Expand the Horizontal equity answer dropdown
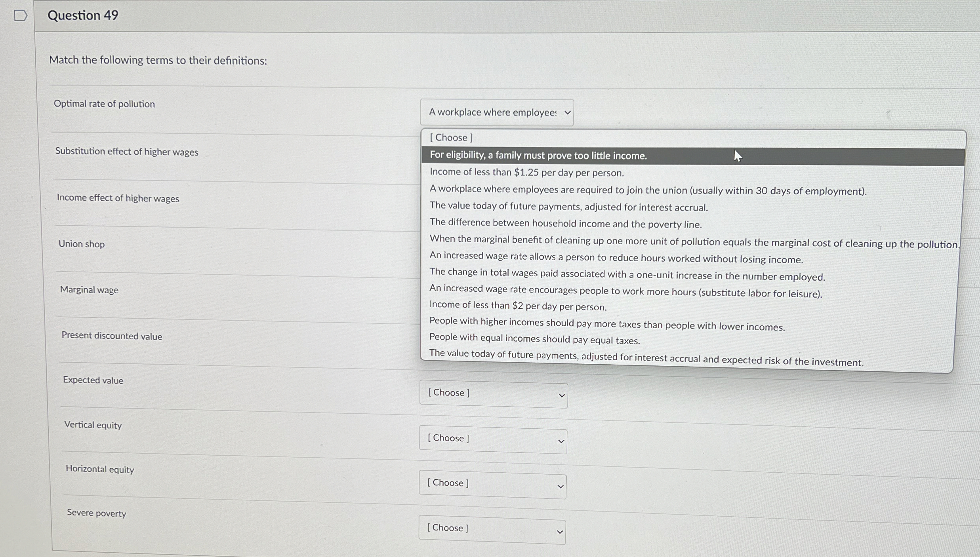The height and width of the screenshot is (557, 980). point(493,485)
